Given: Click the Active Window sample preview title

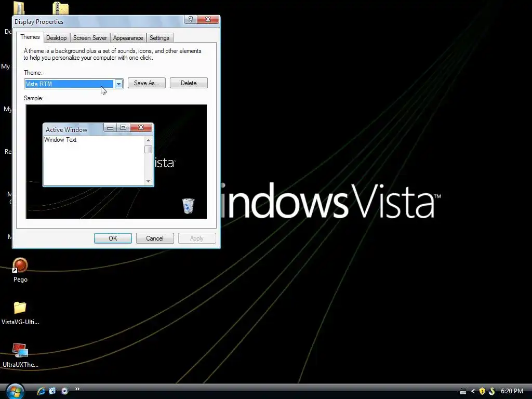Looking at the screenshot, I should tap(66, 129).
